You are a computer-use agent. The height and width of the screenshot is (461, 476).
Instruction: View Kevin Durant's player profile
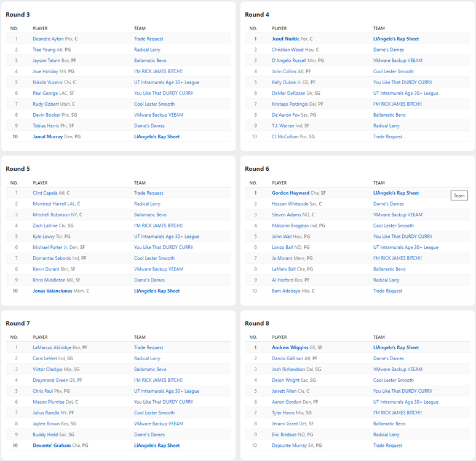[46, 269]
